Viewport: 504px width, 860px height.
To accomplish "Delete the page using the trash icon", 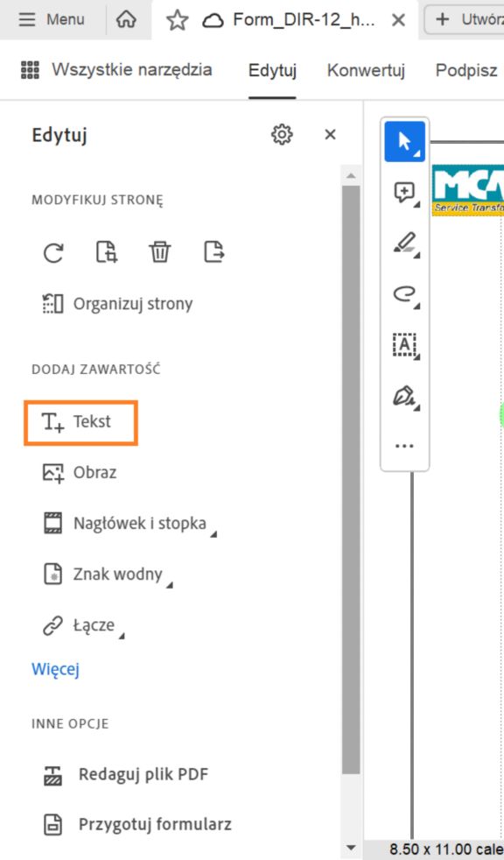I will pos(159,253).
